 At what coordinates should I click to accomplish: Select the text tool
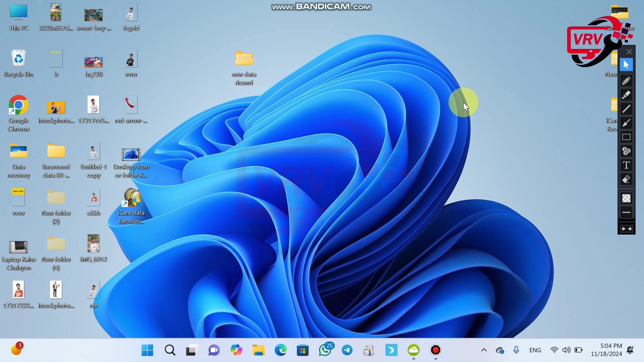626,166
